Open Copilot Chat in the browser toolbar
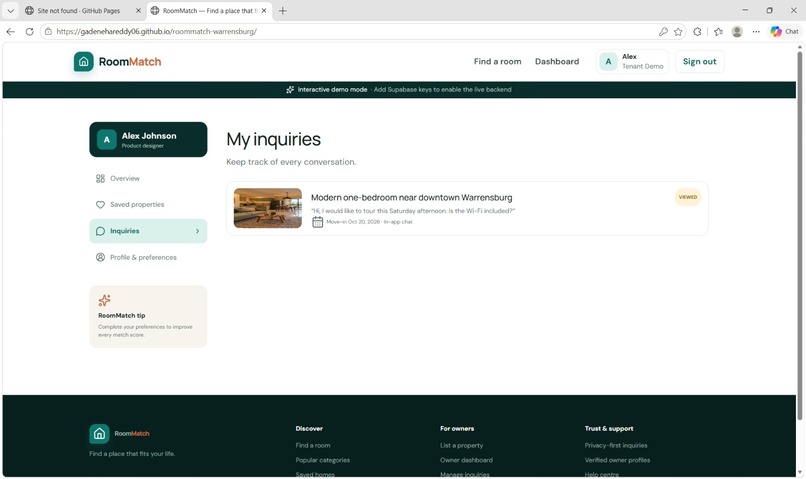This screenshot has width=806, height=479. [784, 31]
